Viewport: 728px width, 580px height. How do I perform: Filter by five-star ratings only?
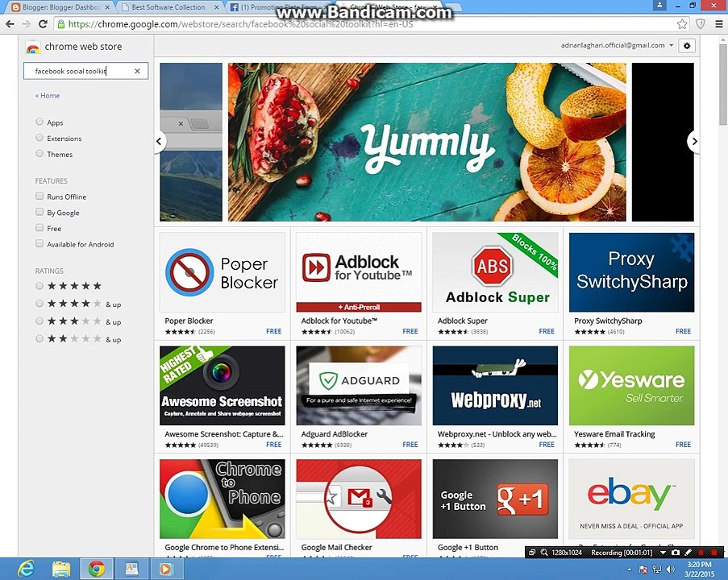tap(40, 286)
